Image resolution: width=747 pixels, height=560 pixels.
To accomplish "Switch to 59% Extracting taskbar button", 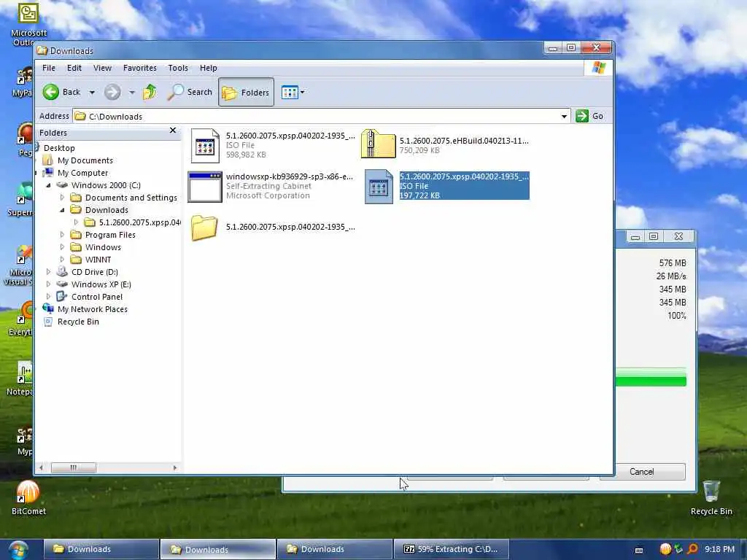I will tap(451, 549).
